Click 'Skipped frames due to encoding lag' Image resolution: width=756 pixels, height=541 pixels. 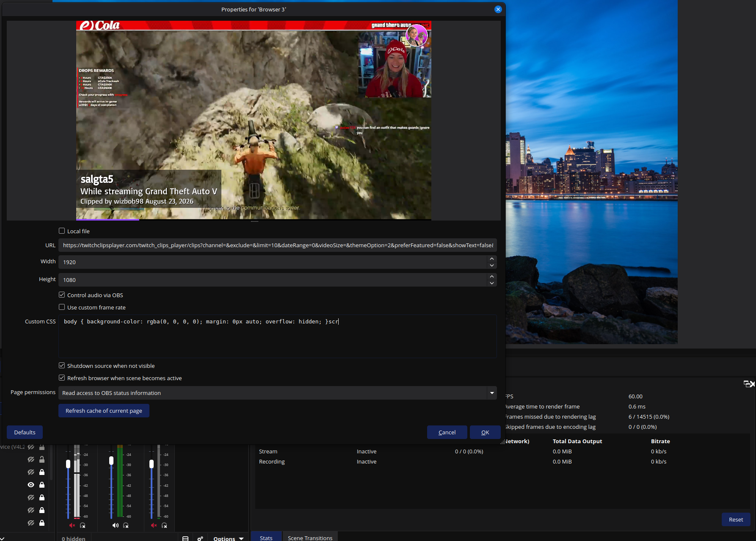pyautogui.click(x=551, y=427)
